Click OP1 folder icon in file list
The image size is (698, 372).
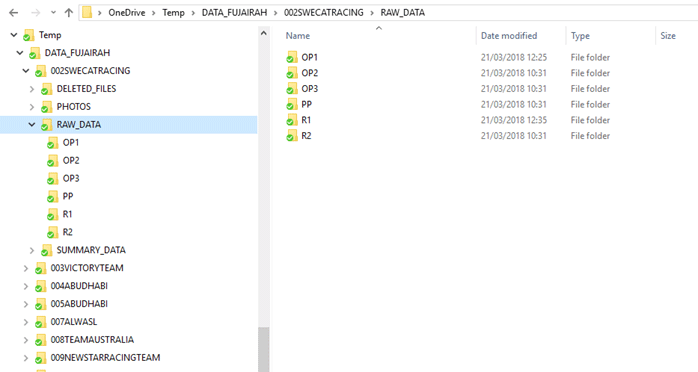[292, 57]
